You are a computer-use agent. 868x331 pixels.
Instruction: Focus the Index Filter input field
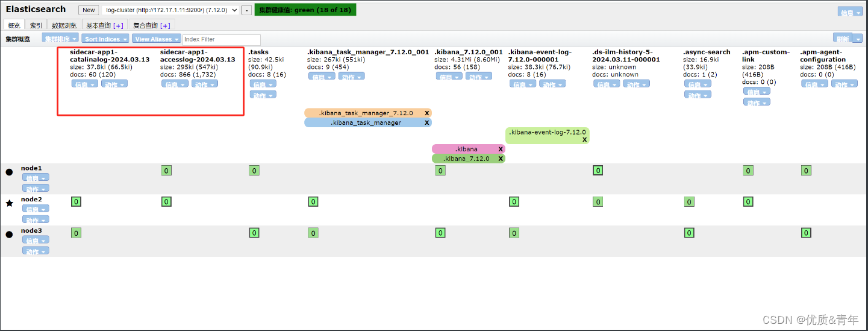[222, 39]
